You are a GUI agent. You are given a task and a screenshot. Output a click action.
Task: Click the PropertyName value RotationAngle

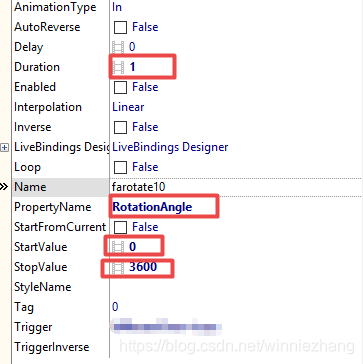click(152, 207)
